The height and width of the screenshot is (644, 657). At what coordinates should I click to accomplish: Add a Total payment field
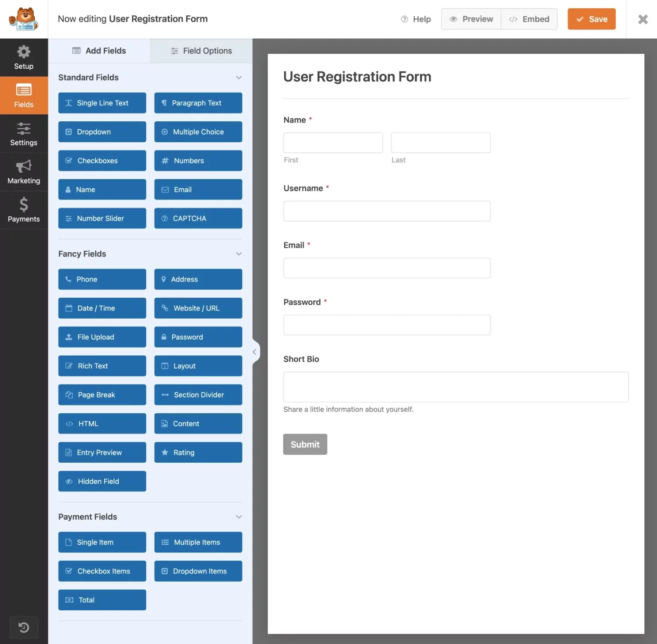[x=102, y=600]
